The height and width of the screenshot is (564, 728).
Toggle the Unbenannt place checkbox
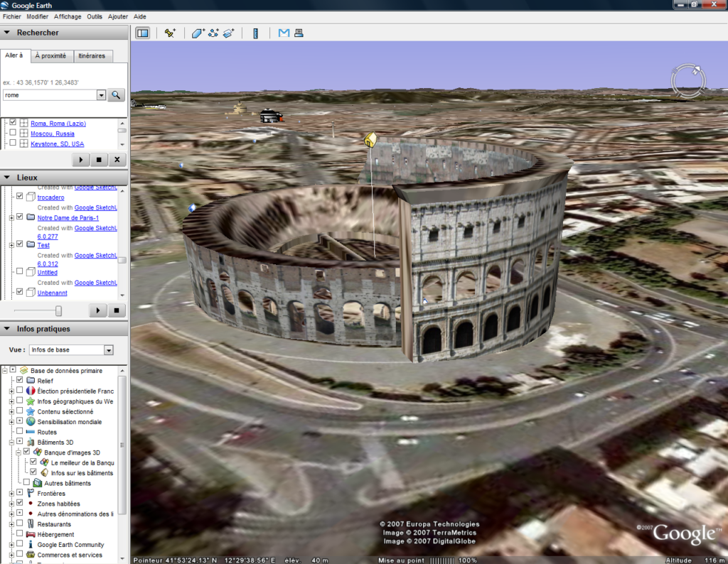(19, 292)
